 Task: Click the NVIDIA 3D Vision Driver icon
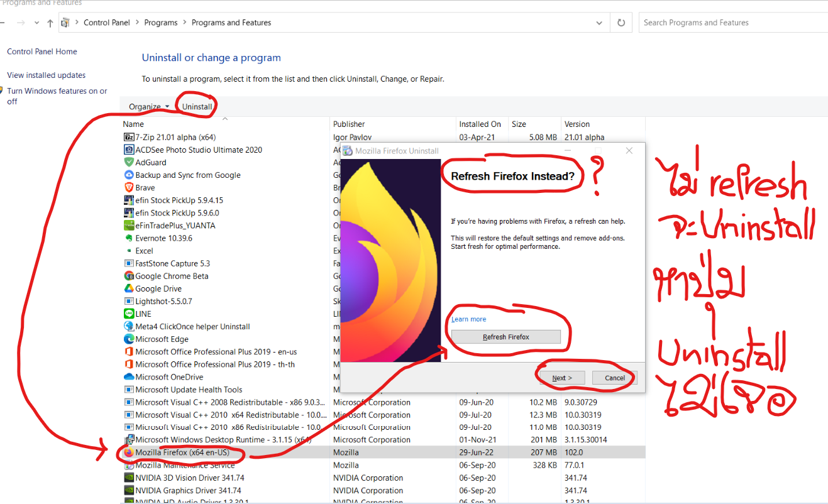pyautogui.click(x=129, y=478)
